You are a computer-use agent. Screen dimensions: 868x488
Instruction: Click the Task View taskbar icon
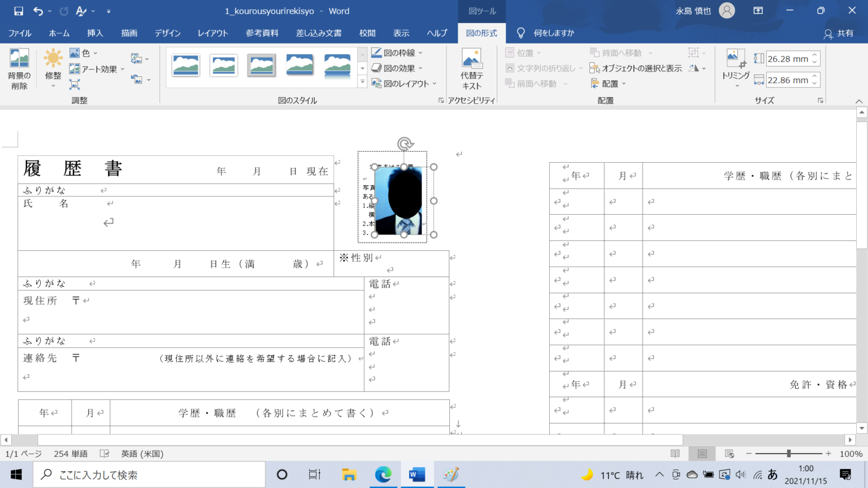click(315, 474)
